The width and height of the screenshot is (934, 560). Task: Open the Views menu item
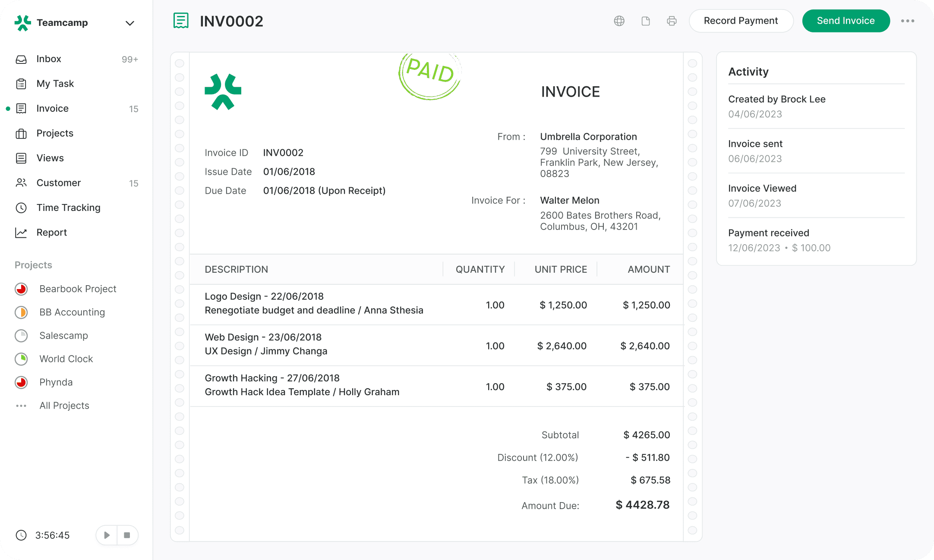[x=50, y=158]
